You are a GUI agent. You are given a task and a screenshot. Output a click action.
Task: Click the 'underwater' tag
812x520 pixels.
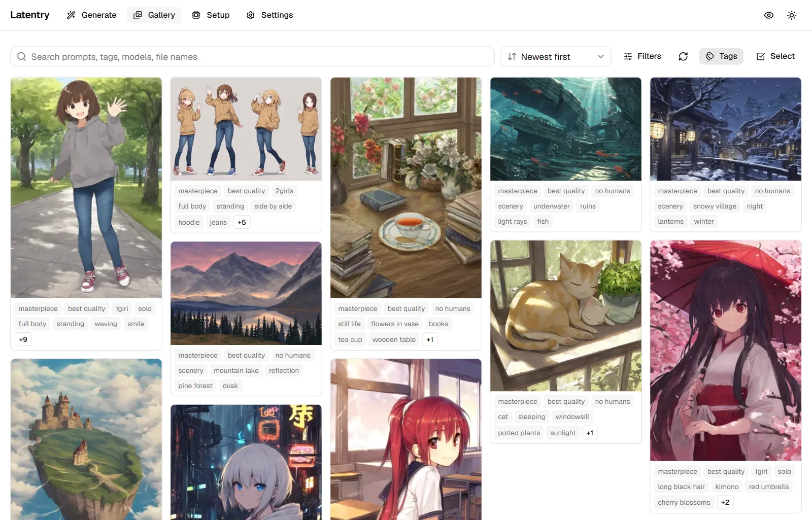(x=552, y=206)
